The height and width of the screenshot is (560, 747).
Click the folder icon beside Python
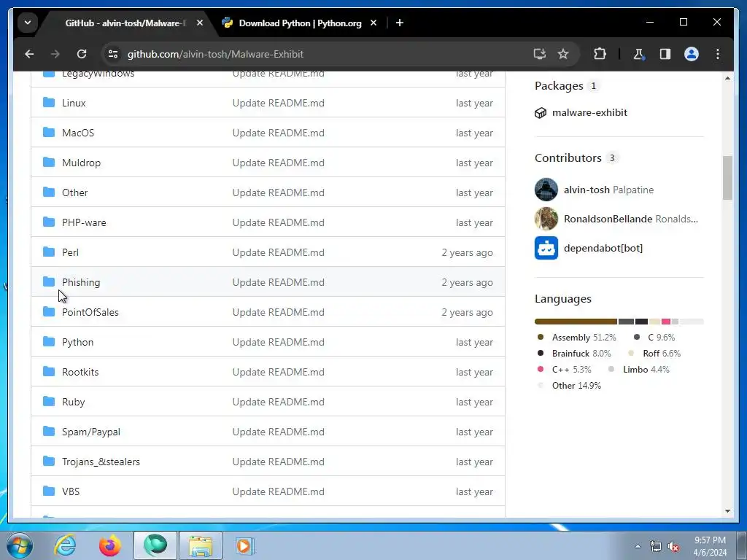(x=49, y=341)
